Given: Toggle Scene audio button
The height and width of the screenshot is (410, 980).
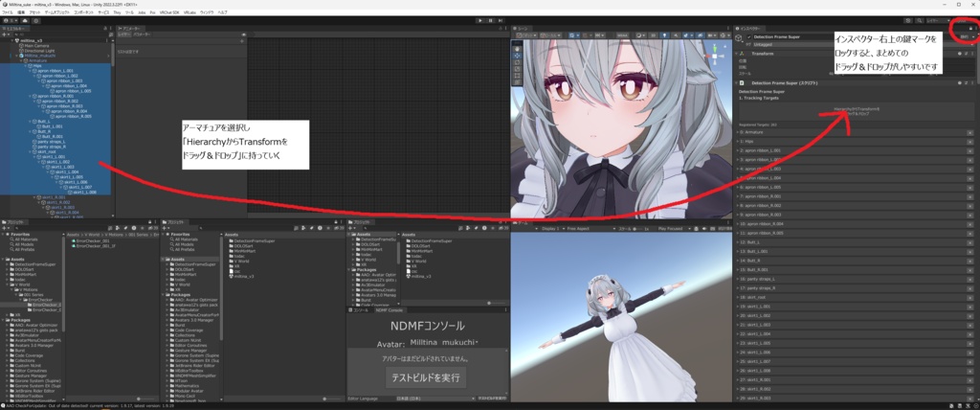Looking at the screenshot, I should click(676, 35).
